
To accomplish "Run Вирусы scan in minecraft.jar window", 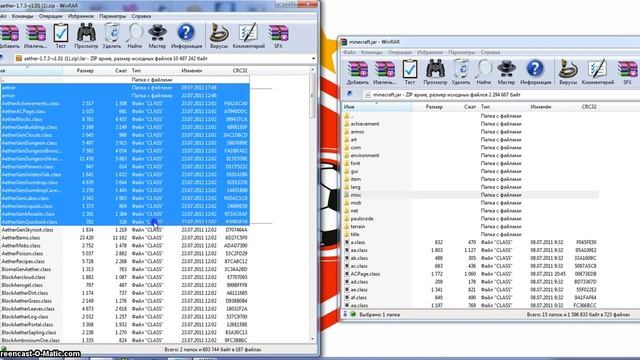I will click(x=568, y=72).
